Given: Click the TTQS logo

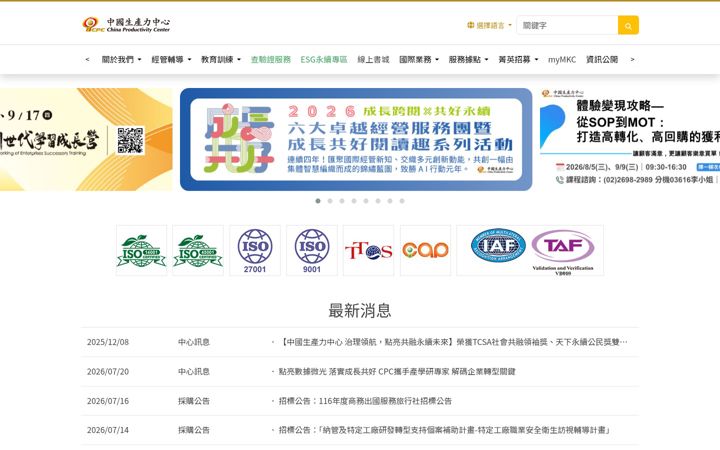Looking at the screenshot, I should click(369, 250).
